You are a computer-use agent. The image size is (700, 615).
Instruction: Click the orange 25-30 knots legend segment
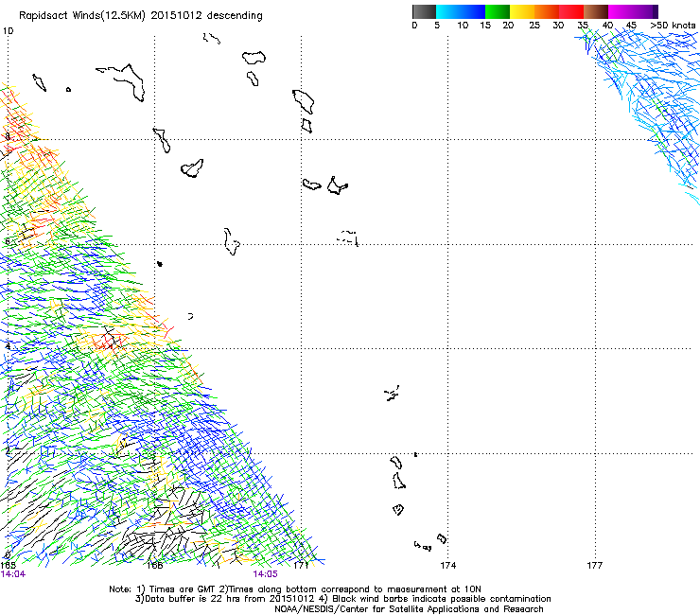coord(547,11)
